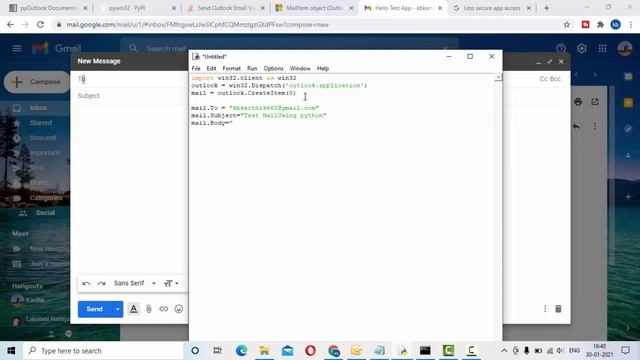Image resolution: width=640 pixels, height=360 pixels.
Task: Reload the page in Chrome
Action: pos(40,24)
